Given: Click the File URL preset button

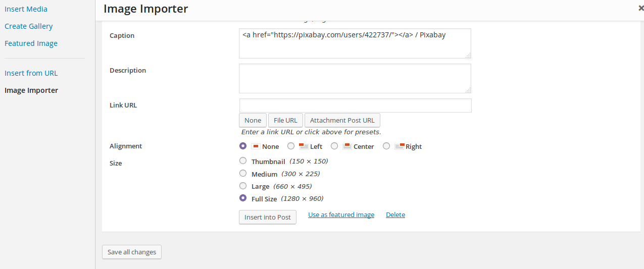Looking at the screenshot, I should pos(285,120).
